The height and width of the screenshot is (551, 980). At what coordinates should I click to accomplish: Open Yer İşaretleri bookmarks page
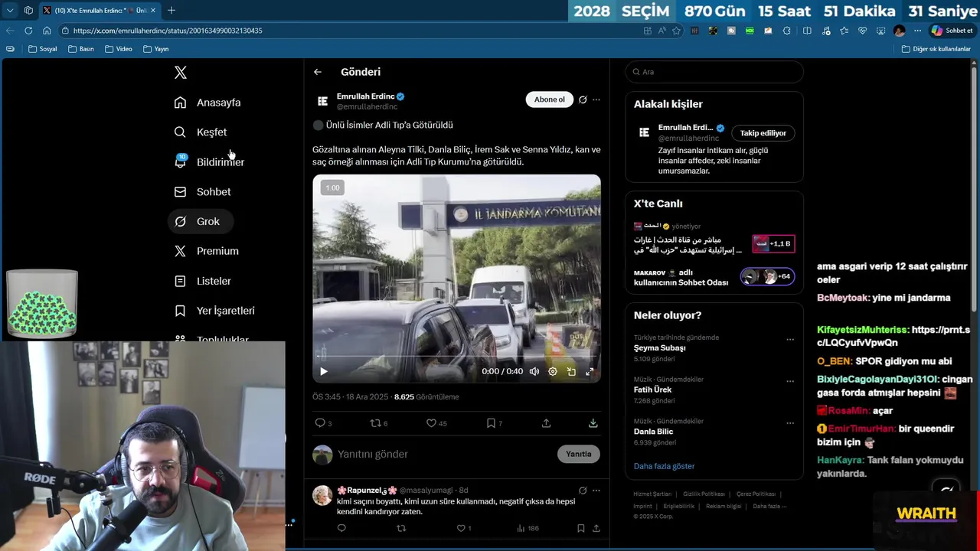coord(215,311)
